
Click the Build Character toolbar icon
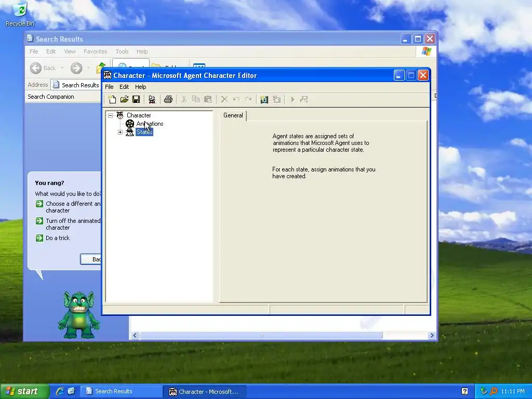[152, 99]
